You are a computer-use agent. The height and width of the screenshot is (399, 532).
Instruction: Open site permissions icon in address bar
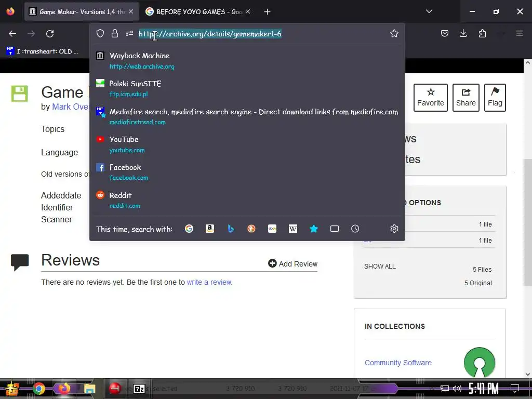(x=129, y=33)
